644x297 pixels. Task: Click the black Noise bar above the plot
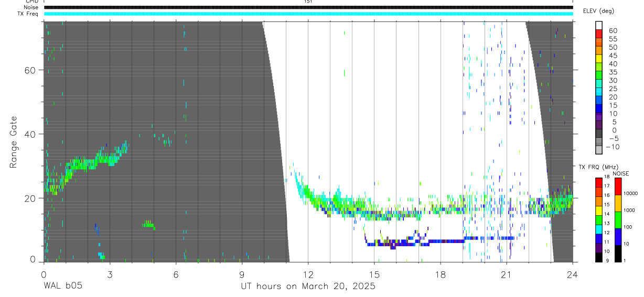pos(308,7)
